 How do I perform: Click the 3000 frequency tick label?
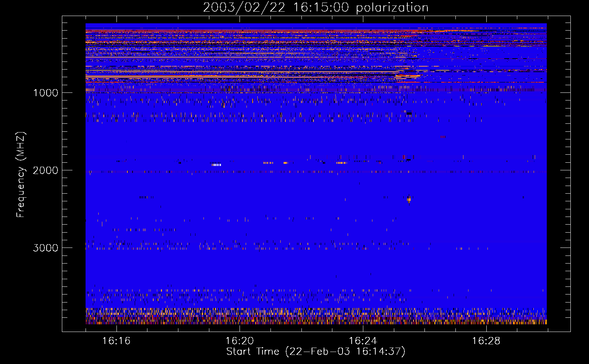(x=46, y=248)
